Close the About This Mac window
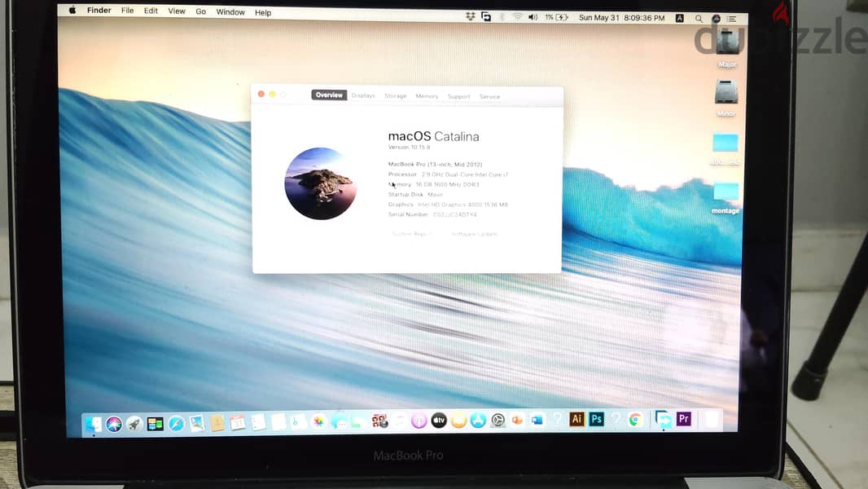The width and height of the screenshot is (868, 489). tap(261, 94)
